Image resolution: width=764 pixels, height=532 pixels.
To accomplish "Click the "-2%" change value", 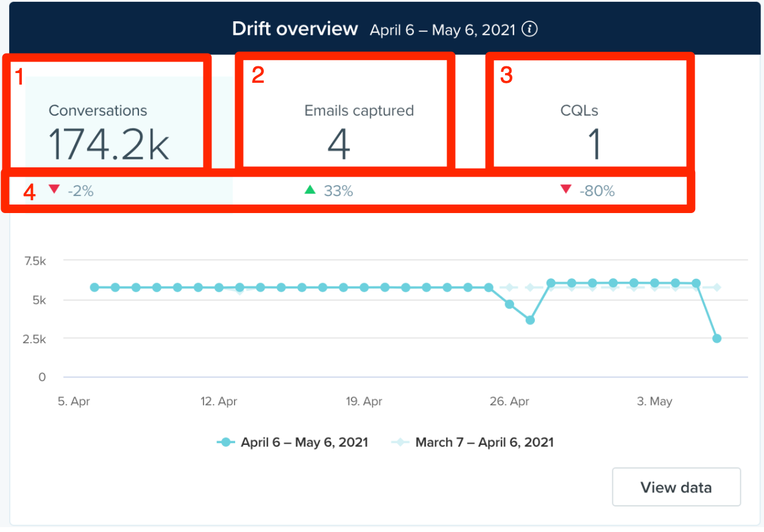I will (81, 191).
